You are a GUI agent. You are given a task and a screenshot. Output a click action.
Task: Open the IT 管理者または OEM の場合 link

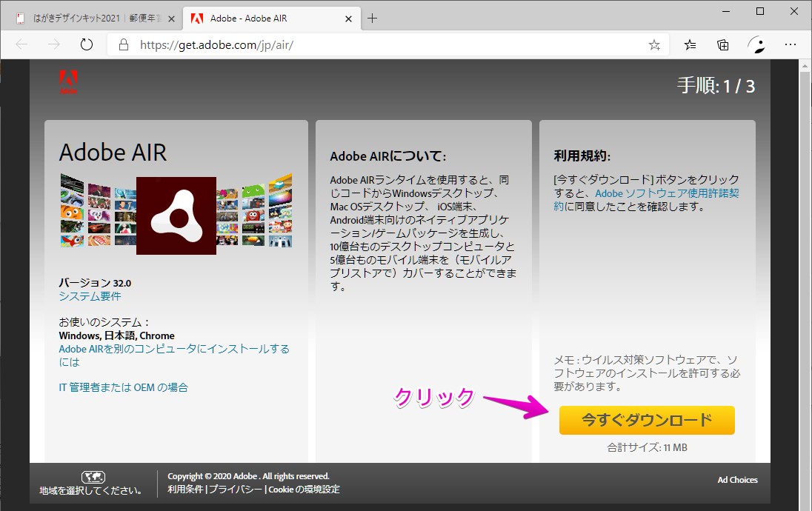click(123, 387)
